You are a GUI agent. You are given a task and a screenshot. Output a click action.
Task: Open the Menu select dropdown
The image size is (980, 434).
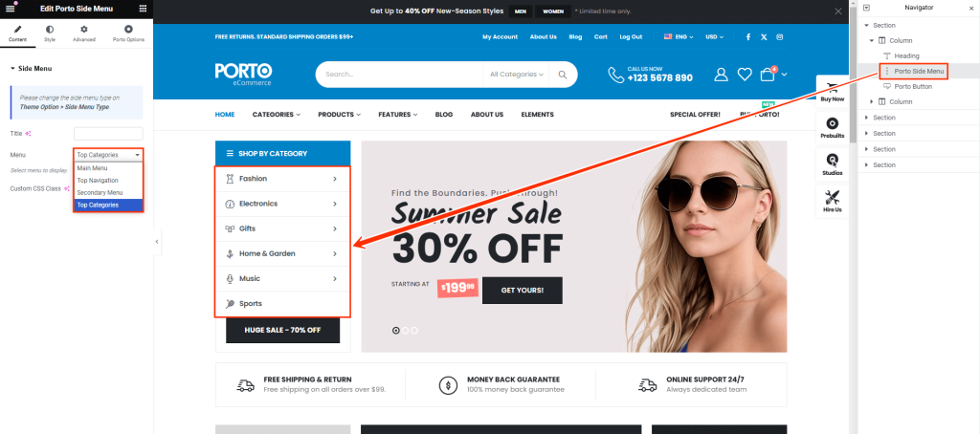pyautogui.click(x=108, y=154)
